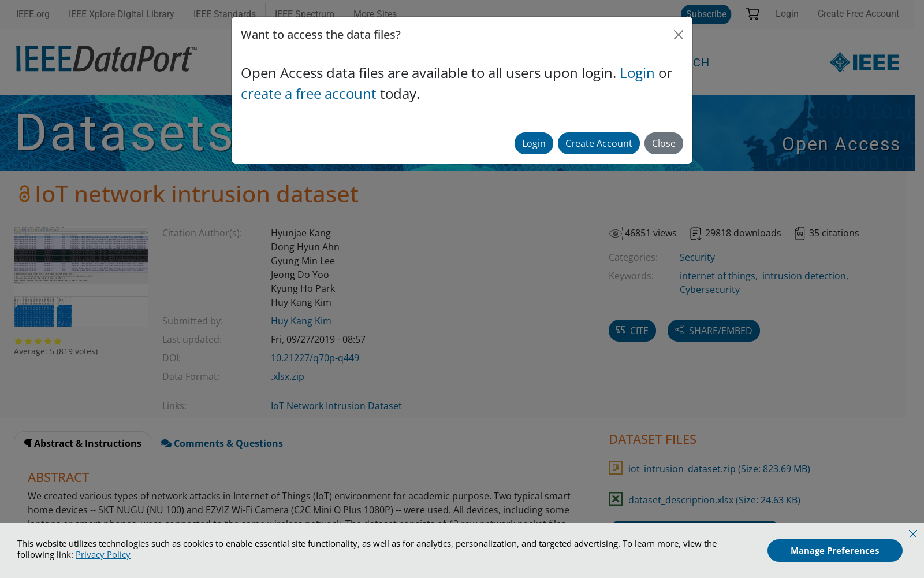Click the Subscribe button
924x578 pixels.
(706, 14)
